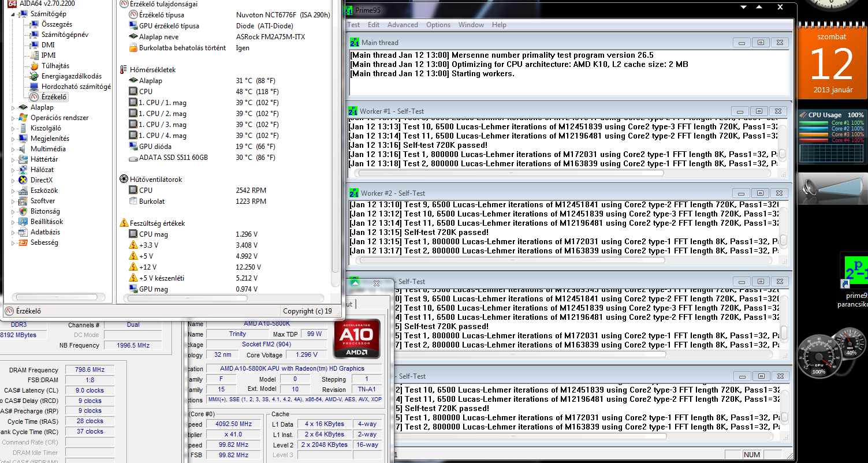Expand the Operációs rendszer node arrow

14,118
